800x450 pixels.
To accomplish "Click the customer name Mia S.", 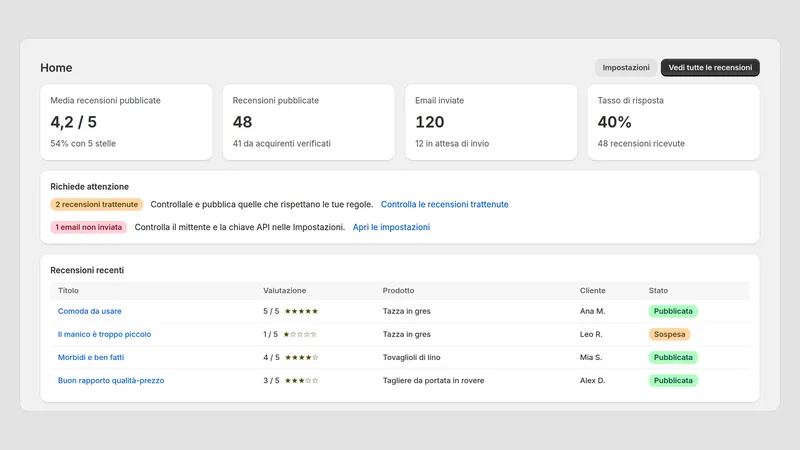I will click(x=591, y=357).
